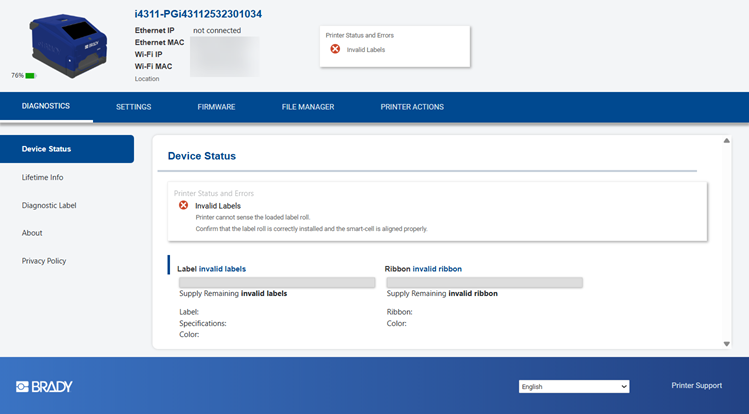This screenshot has width=749, height=414.
Task: Go to the File Manager tab
Action: (308, 107)
